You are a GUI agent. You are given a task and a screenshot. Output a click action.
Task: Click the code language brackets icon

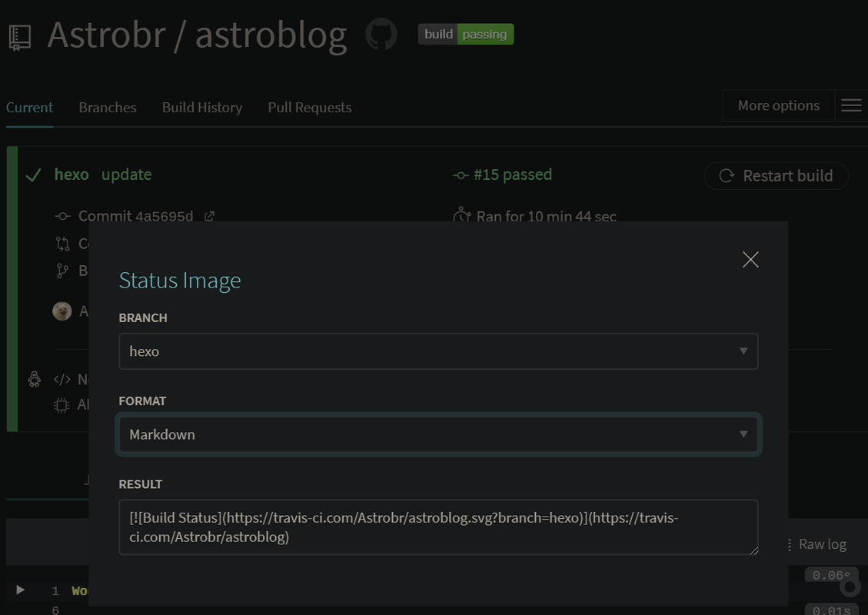62,380
